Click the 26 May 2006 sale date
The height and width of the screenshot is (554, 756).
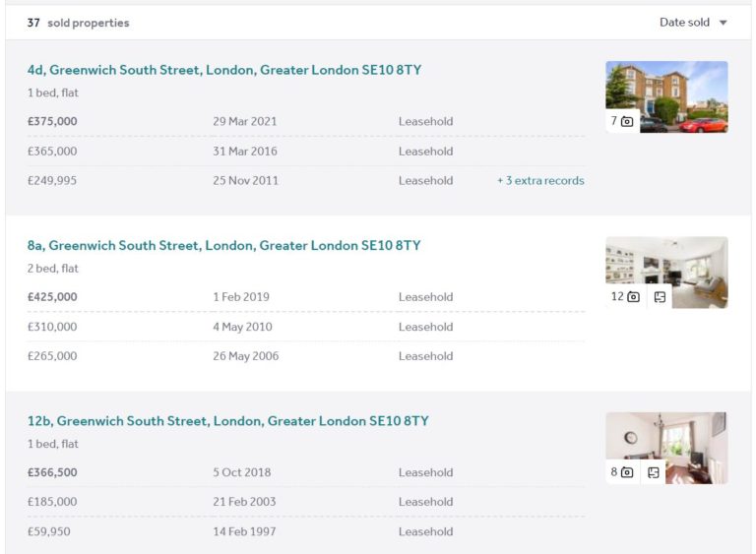(x=246, y=356)
